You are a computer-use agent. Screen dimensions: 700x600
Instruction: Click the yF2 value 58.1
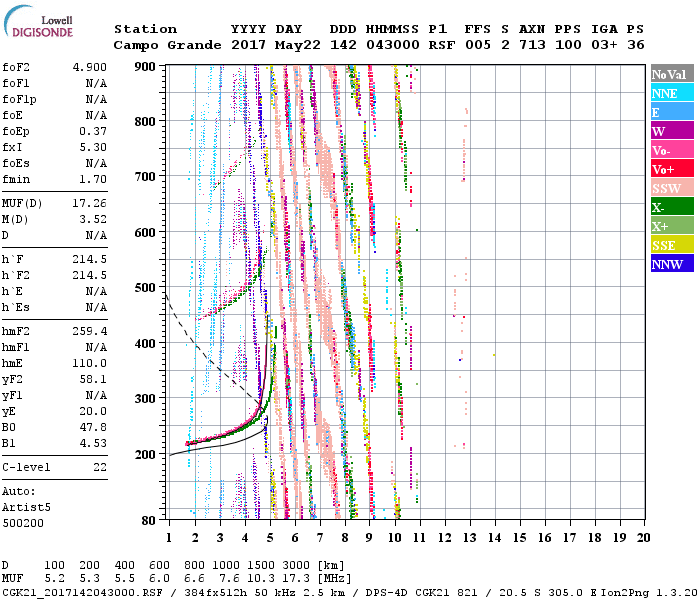pos(93,379)
